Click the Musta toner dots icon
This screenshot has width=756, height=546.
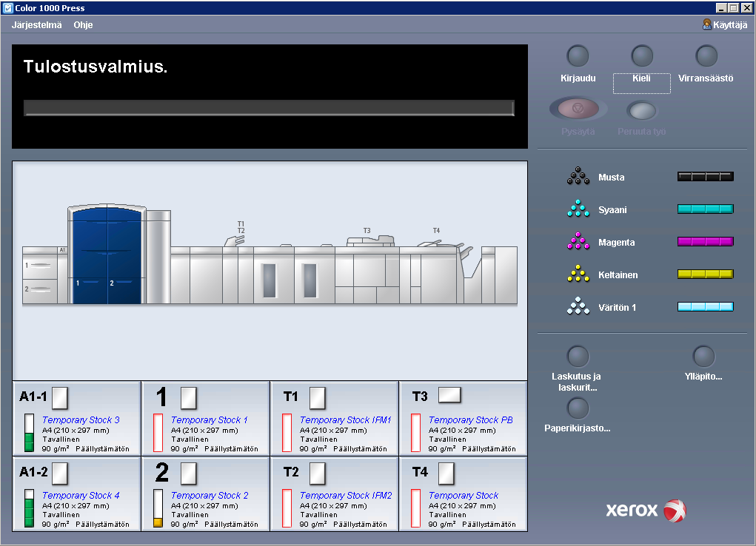click(x=578, y=176)
